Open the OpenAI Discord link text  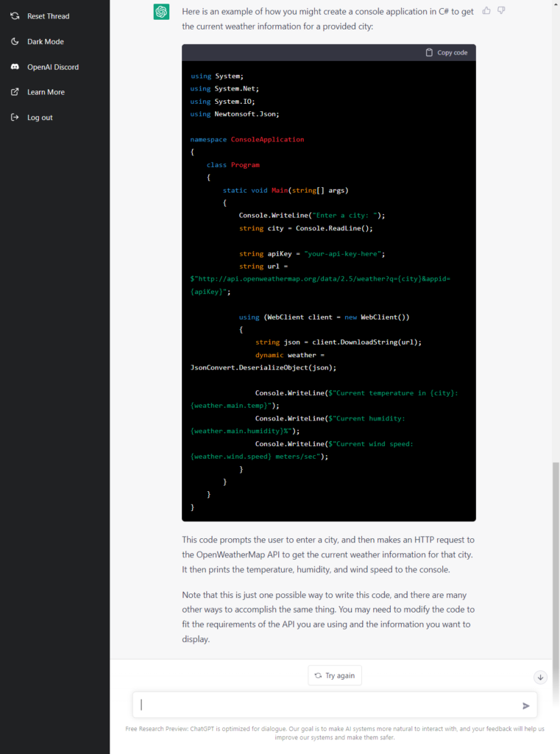(x=53, y=67)
